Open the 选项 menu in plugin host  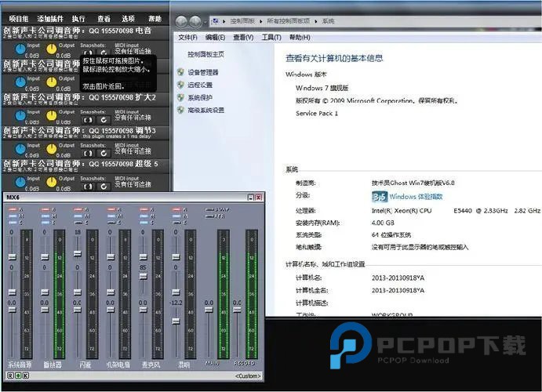coord(128,19)
